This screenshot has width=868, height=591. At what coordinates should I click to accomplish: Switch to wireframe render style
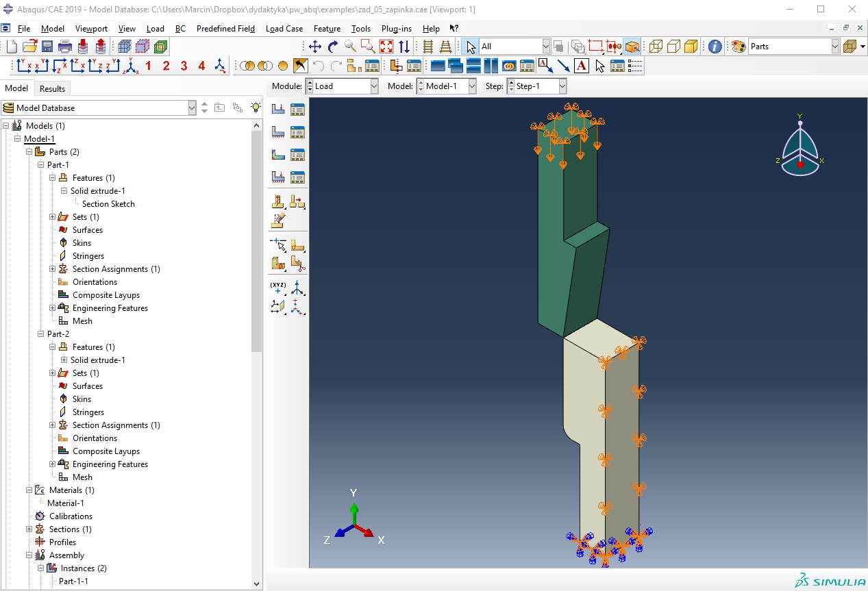coord(656,47)
